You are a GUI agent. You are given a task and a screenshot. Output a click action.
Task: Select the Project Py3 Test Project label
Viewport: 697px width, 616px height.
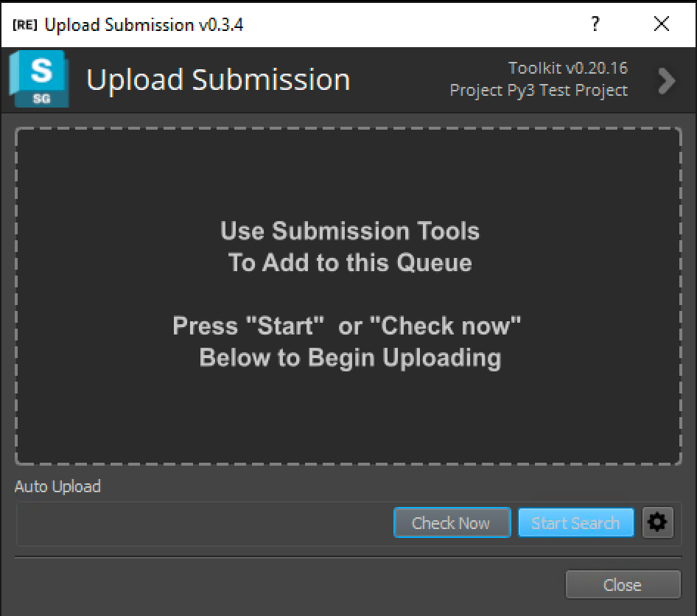539,90
